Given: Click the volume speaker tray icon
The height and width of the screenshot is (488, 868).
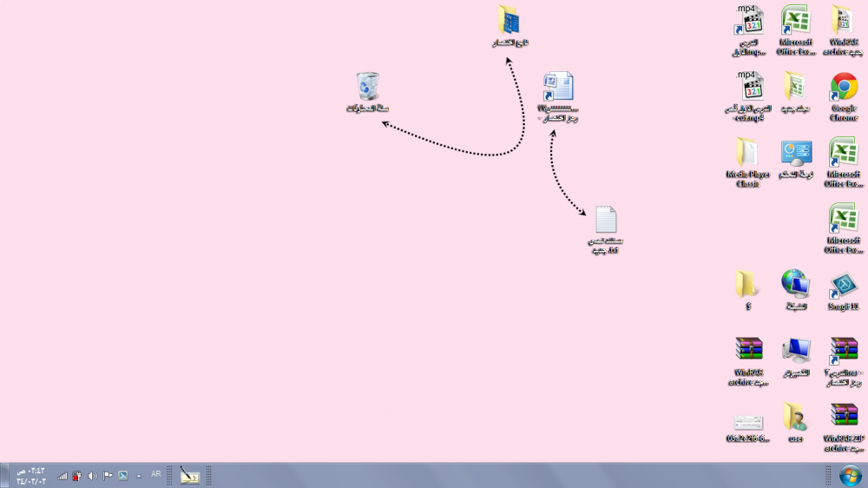Looking at the screenshot, I should pyautogui.click(x=92, y=475).
